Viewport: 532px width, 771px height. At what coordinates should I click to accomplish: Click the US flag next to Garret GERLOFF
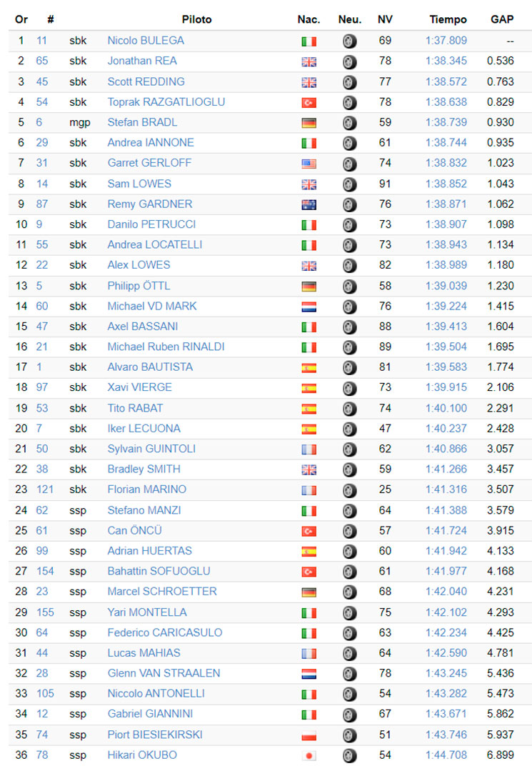tap(308, 164)
